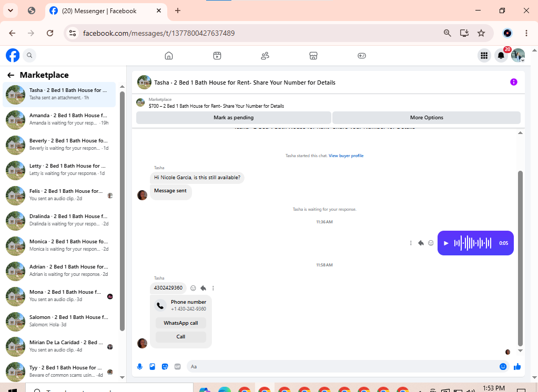Image resolution: width=538 pixels, height=392 pixels.
Task: Open more options for the voice clip
Action: point(411,243)
